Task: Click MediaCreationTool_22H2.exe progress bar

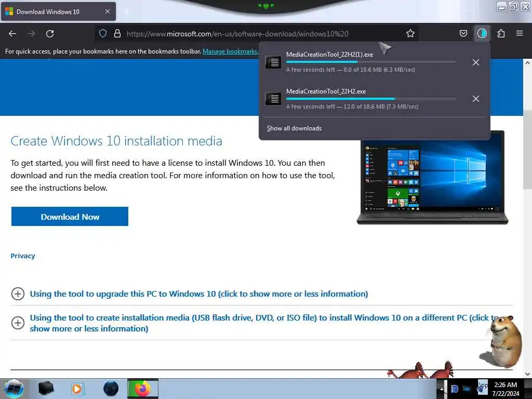Action: click(x=371, y=99)
